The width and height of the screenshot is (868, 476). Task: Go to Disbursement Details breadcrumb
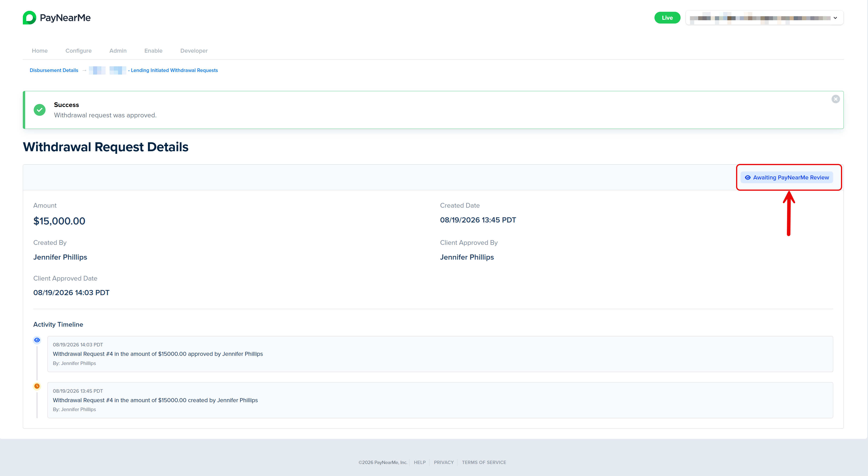click(54, 70)
